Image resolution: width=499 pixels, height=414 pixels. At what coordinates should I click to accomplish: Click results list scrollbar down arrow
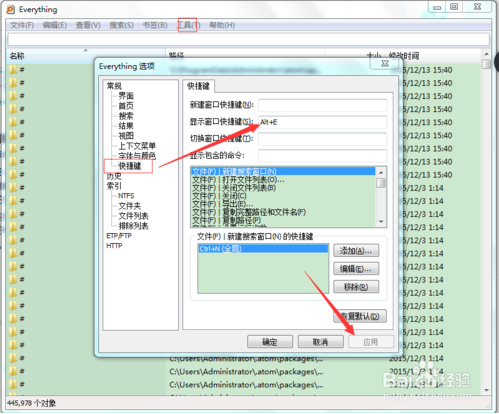click(x=486, y=390)
